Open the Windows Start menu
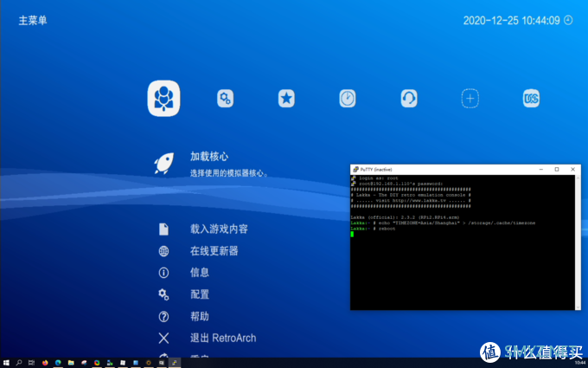Viewport: 588px width, 368px height. [x=6, y=363]
